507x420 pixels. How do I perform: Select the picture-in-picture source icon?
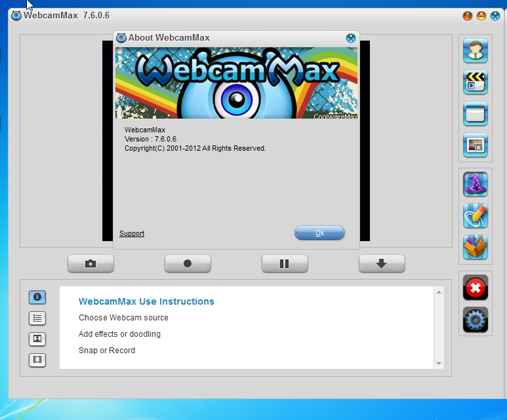[476, 145]
